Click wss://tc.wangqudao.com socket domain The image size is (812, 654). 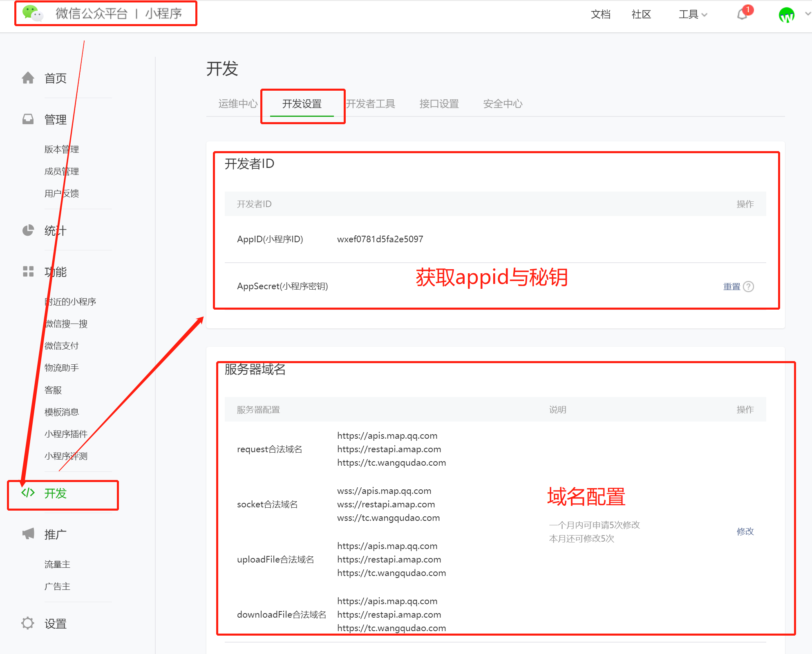click(389, 518)
